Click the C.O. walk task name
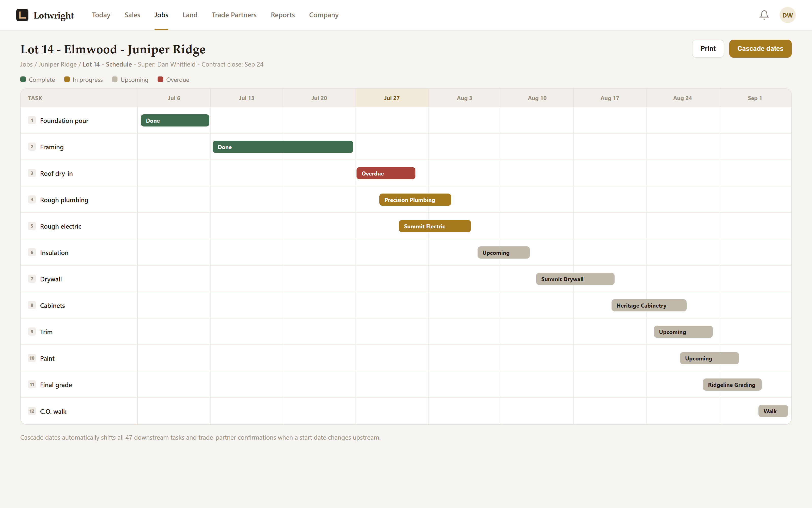Image resolution: width=812 pixels, height=508 pixels. click(53, 411)
